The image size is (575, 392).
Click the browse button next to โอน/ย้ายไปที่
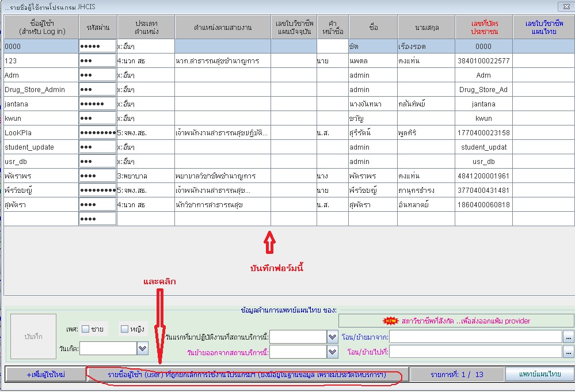tap(569, 352)
